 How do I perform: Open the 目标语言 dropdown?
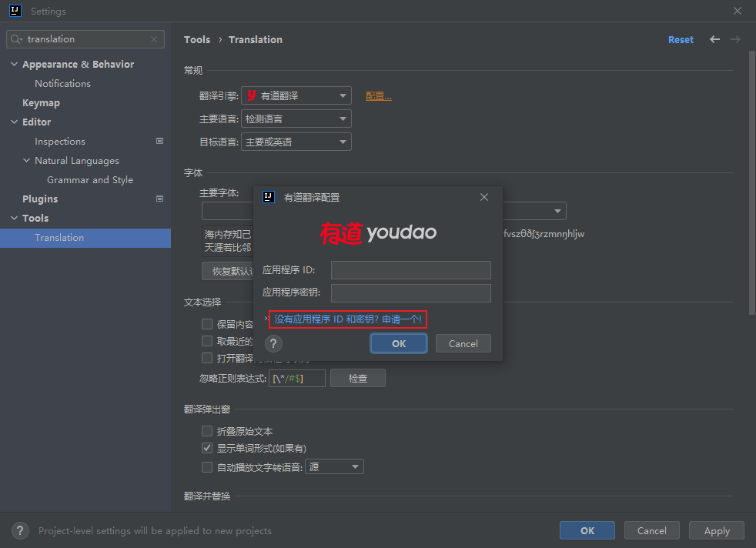click(296, 142)
